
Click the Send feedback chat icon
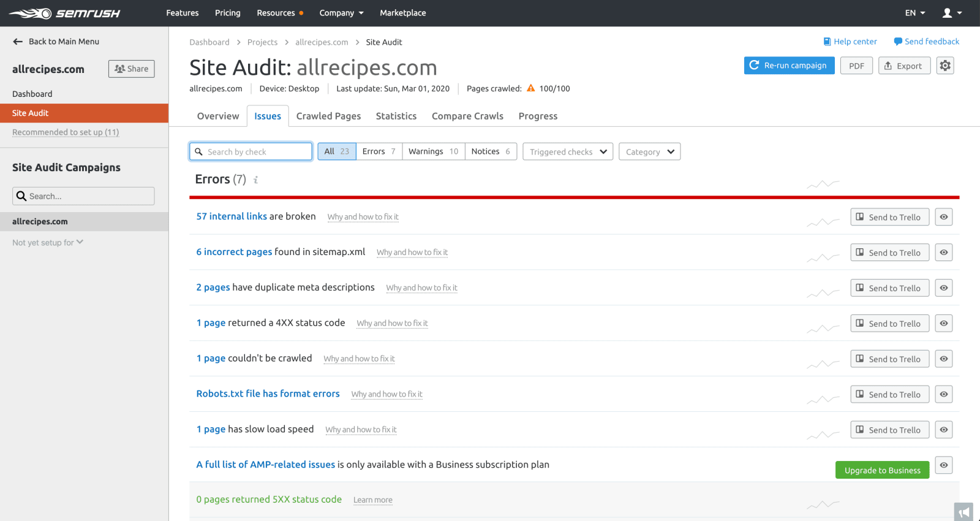(x=898, y=42)
